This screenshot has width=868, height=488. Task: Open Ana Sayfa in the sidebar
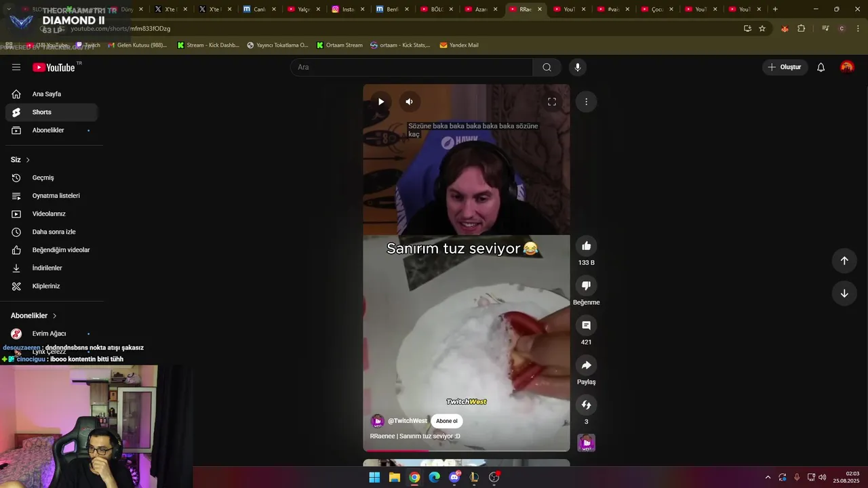pos(52,94)
